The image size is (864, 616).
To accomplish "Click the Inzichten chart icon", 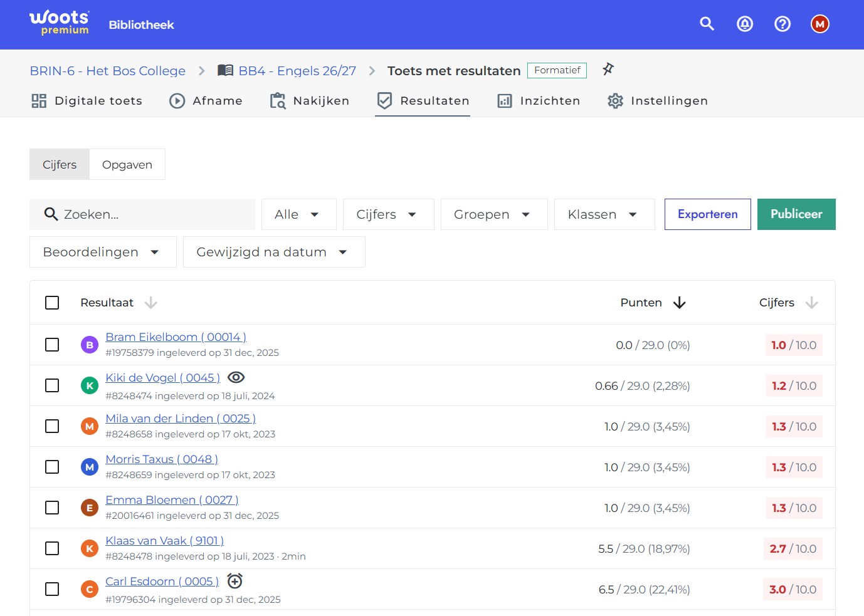I will tap(505, 101).
